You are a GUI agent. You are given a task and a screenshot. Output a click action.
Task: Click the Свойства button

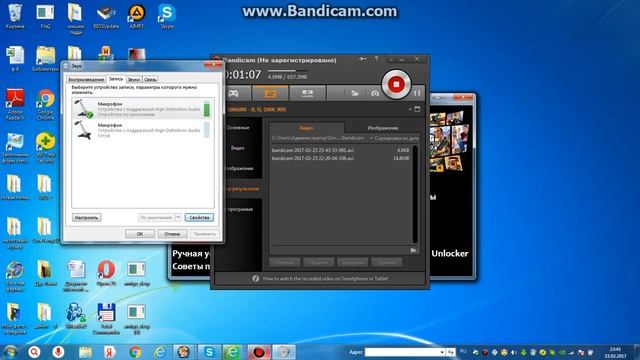pos(199,218)
